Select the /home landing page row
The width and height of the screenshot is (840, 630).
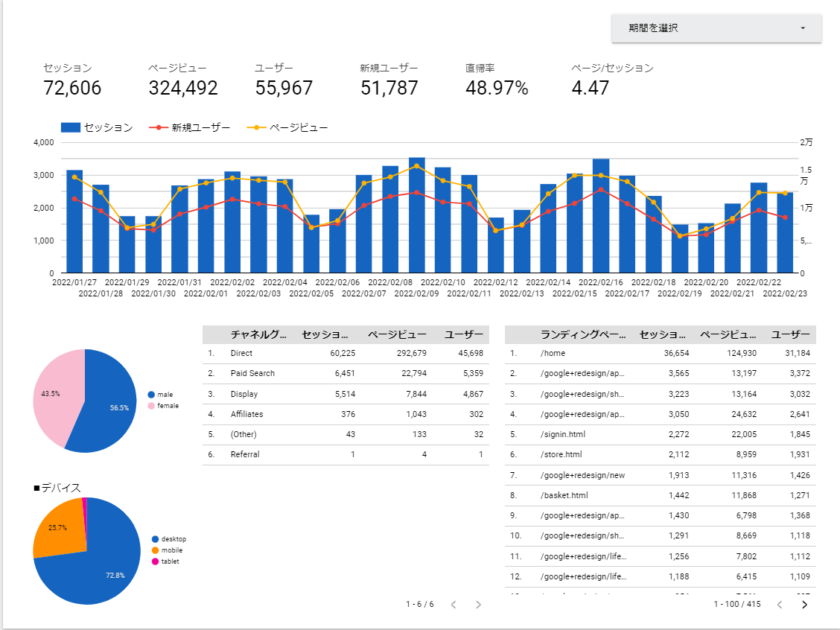click(x=660, y=354)
